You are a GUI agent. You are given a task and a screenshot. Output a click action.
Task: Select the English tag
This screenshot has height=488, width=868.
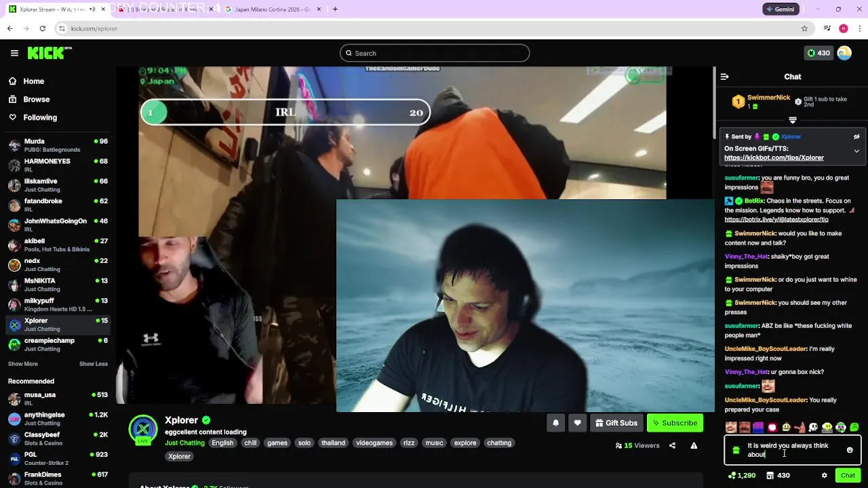tap(222, 443)
